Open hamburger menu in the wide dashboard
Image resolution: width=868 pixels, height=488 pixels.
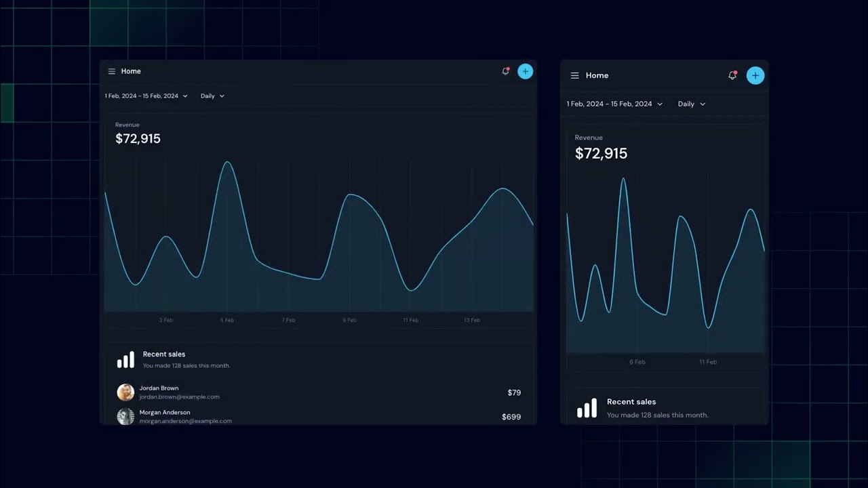point(112,71)
